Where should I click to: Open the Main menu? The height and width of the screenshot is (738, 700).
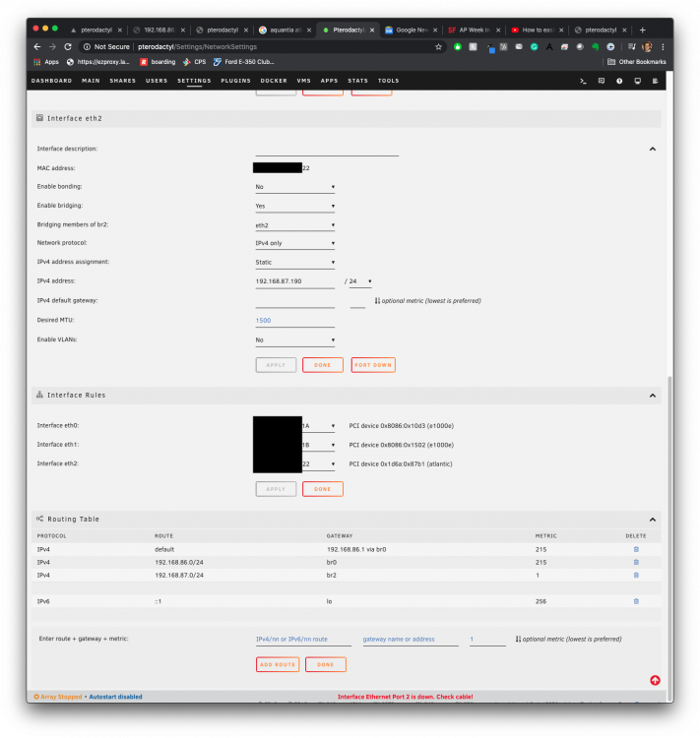[91, 81]
